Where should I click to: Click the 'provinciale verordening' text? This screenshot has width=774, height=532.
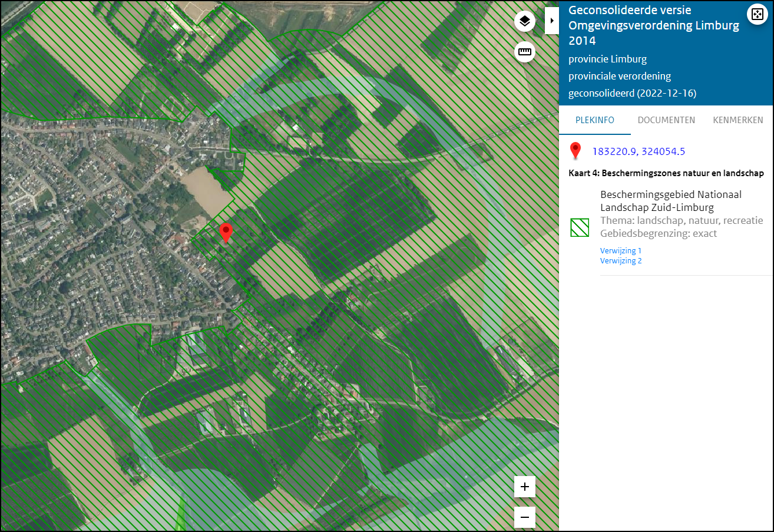tap(620, 77)
